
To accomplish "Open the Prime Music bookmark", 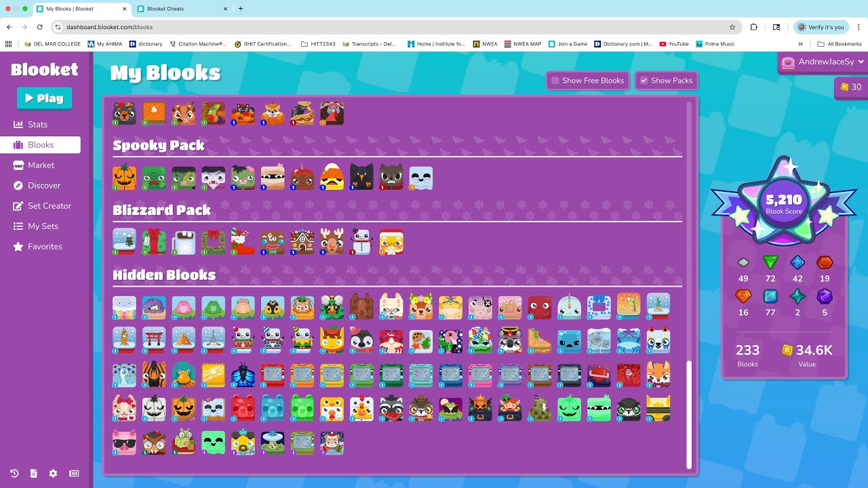I will click(715, 44).
